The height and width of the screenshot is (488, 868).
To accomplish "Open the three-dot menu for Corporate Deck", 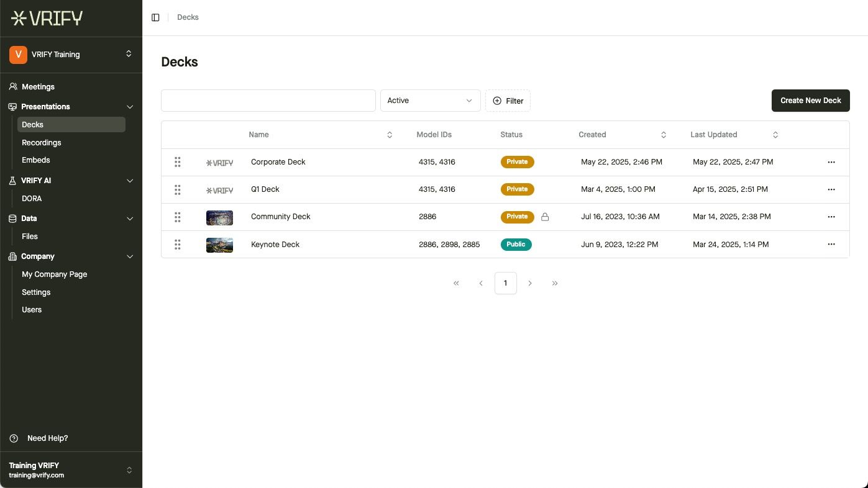I will (x=831, y=162).
